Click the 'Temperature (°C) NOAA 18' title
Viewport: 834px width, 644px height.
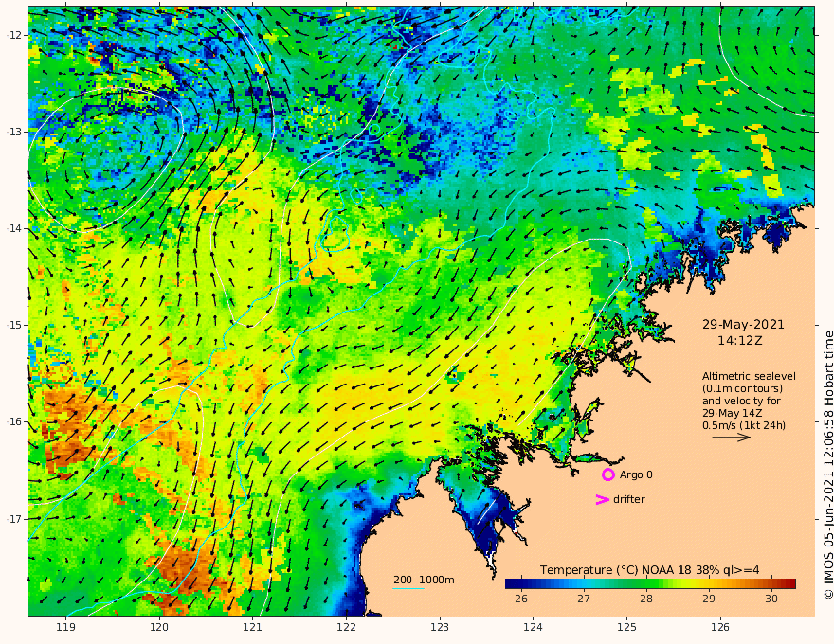click(x=615, y=570)
